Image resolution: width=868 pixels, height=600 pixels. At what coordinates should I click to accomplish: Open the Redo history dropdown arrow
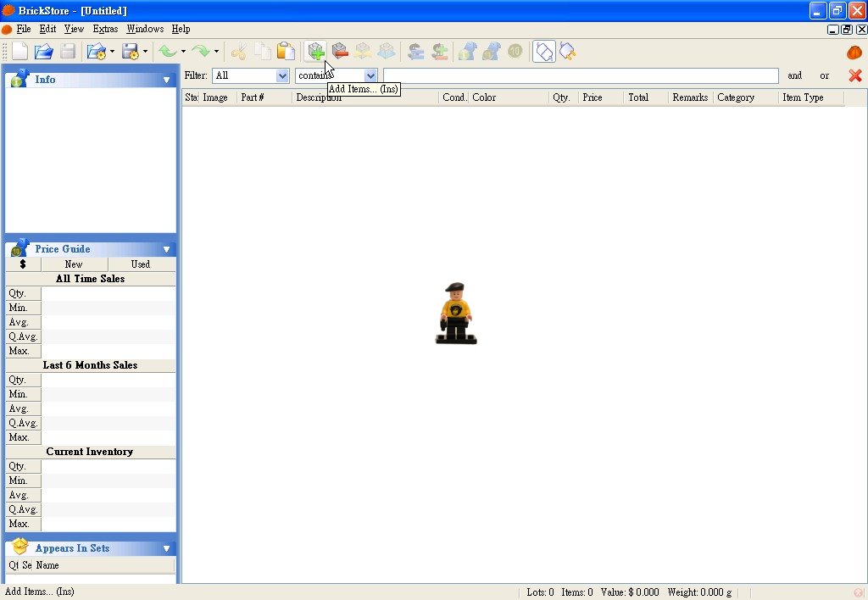(216, 52)
